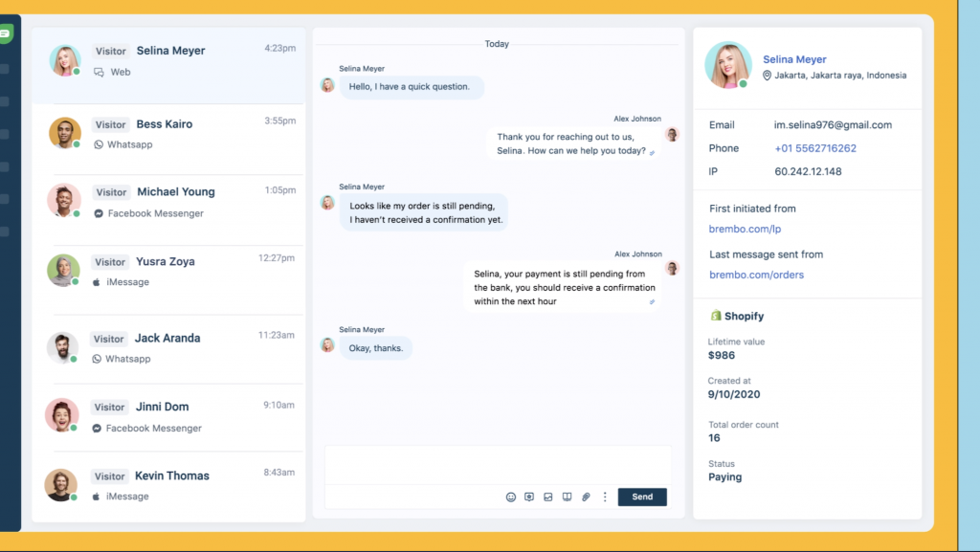This screenshot has height=552, width=980.
Task: Open the brembo.com/lp link
Action: [x=745, y=229]
